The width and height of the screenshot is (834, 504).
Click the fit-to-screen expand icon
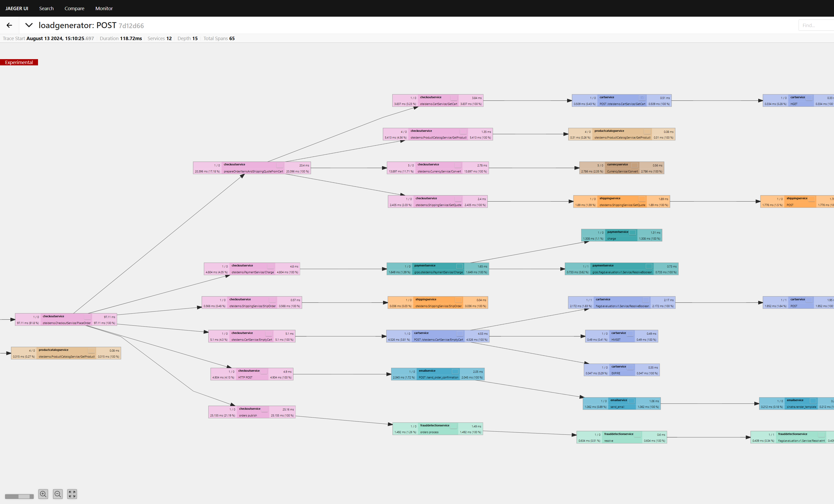[72, 494]
